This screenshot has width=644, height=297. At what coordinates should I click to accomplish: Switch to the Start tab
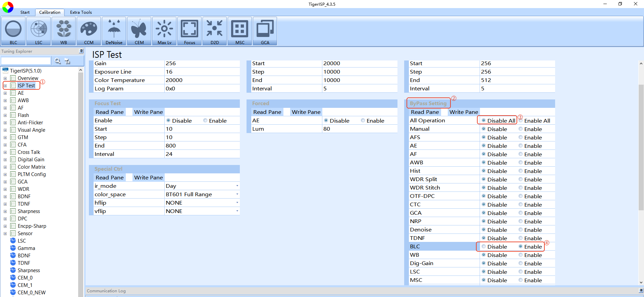pyautogui.click(x=25, y=12)
